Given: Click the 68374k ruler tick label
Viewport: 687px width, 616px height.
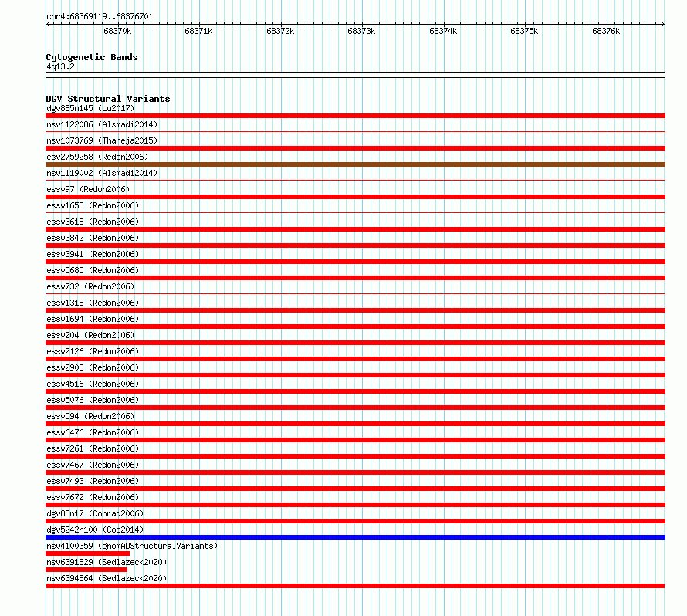Looking at the screenshot, I should pos(443,31).
